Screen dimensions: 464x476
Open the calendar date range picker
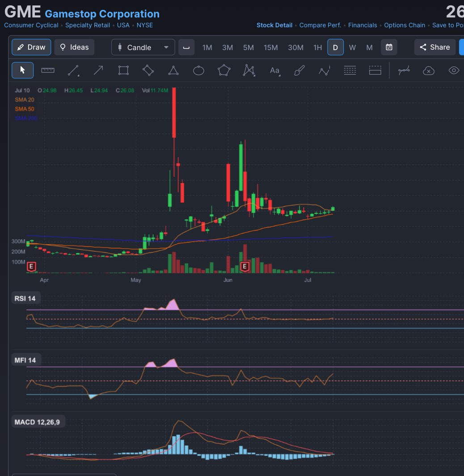point(389,47)
